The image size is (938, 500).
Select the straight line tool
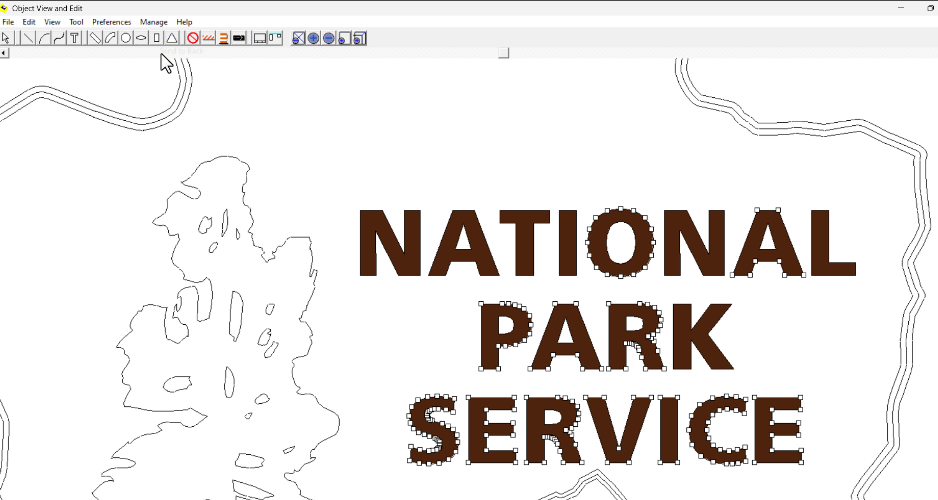[28, 38]
